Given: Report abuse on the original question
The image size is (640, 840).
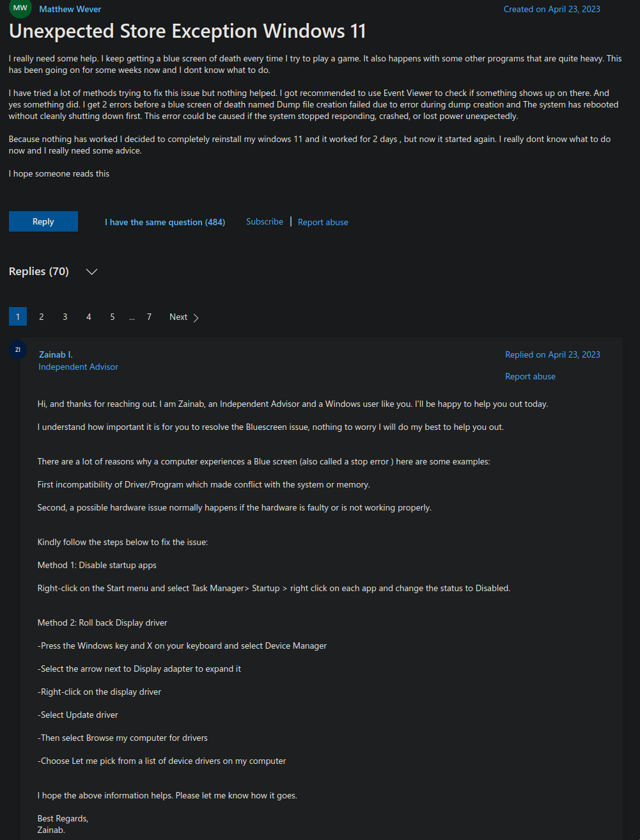Looking at the screenshot, I should pyautogui.click(x=323, y=222).
